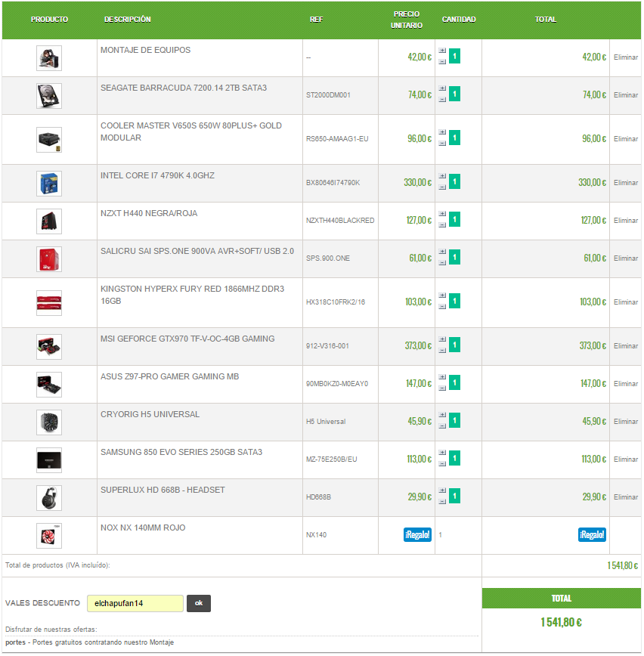This screenshot has width=644, height=656.
Task: Click reference code ST2000DM001
Action: point(328,95)
